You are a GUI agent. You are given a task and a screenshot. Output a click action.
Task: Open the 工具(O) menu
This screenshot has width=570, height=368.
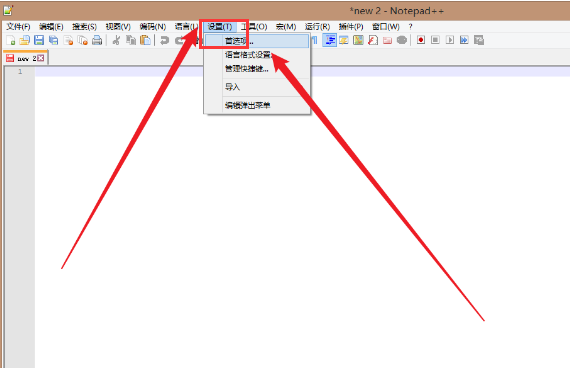pos(254,27)
